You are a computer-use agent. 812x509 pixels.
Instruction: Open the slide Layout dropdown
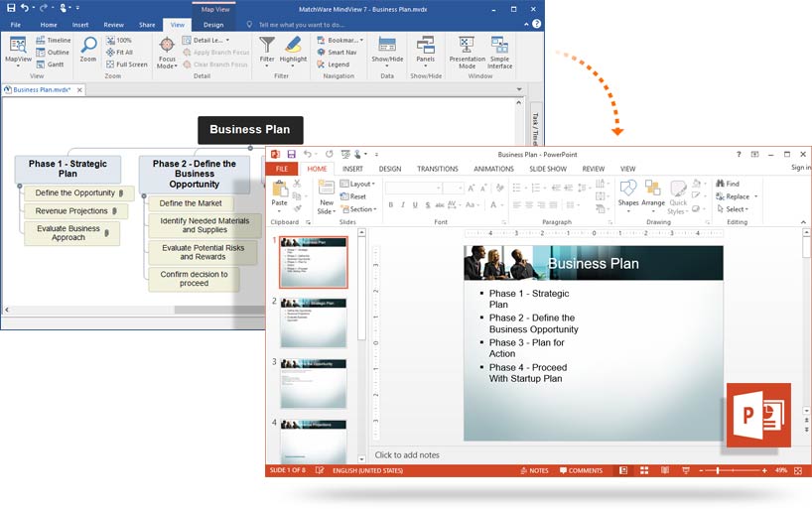click(x=357, y=184)
